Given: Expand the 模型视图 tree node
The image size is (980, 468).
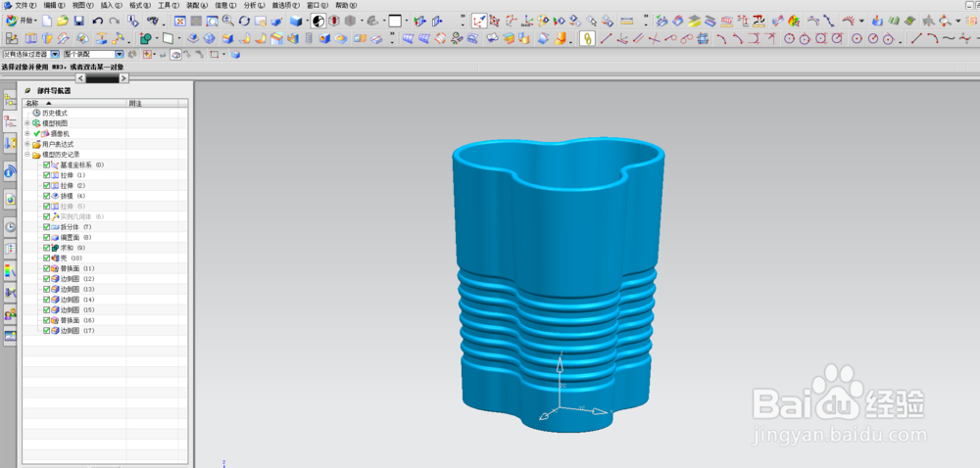Looking at the screenshot, I should pyautogui.click(x=26, y=123).
